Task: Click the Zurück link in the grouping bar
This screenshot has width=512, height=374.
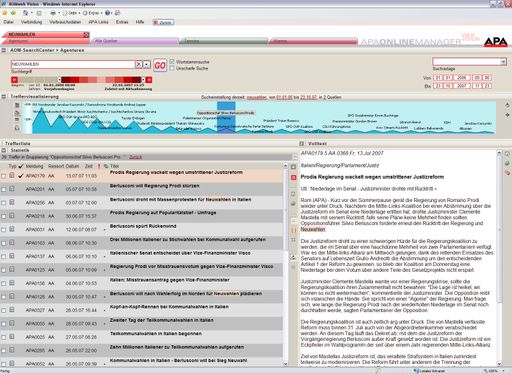Action: [x=136, y=157]
